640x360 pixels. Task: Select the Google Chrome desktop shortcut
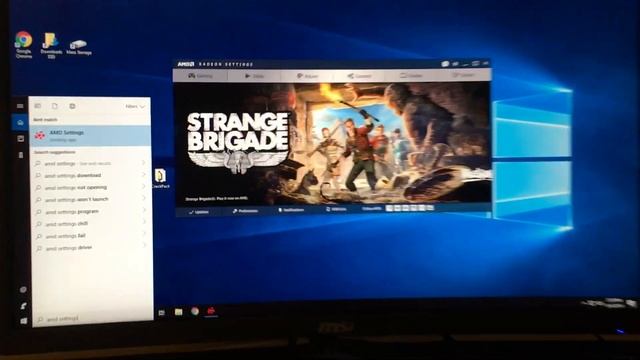coord(23,45)
